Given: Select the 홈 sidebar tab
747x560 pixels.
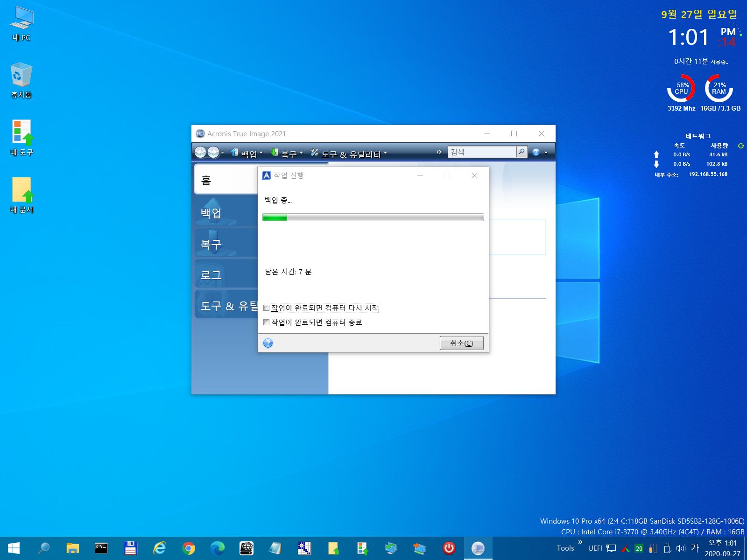Looking at the screenshot, I should point(226,179).
